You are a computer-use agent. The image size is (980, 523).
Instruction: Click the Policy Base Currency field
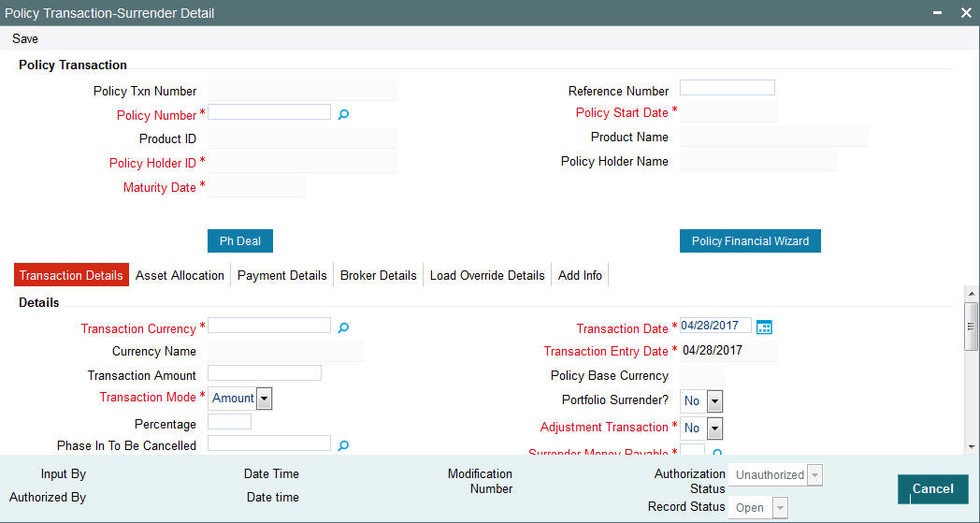[x=702, y=375]
